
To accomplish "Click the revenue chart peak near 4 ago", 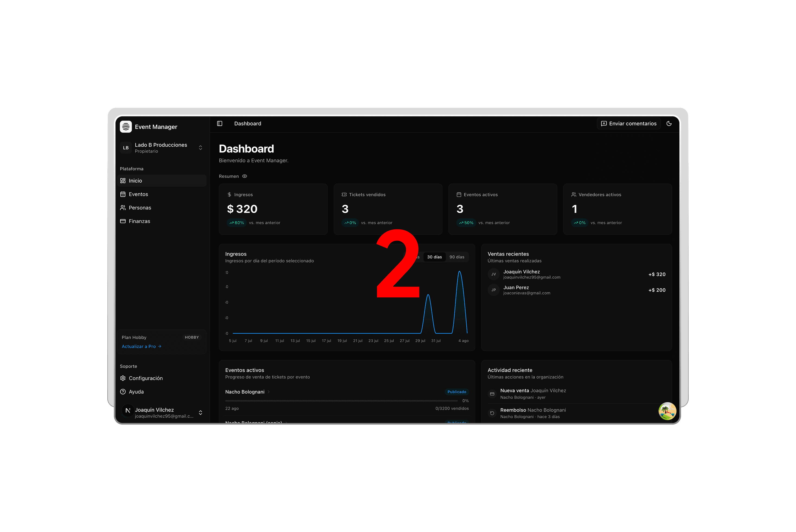I will click(460, 271).
